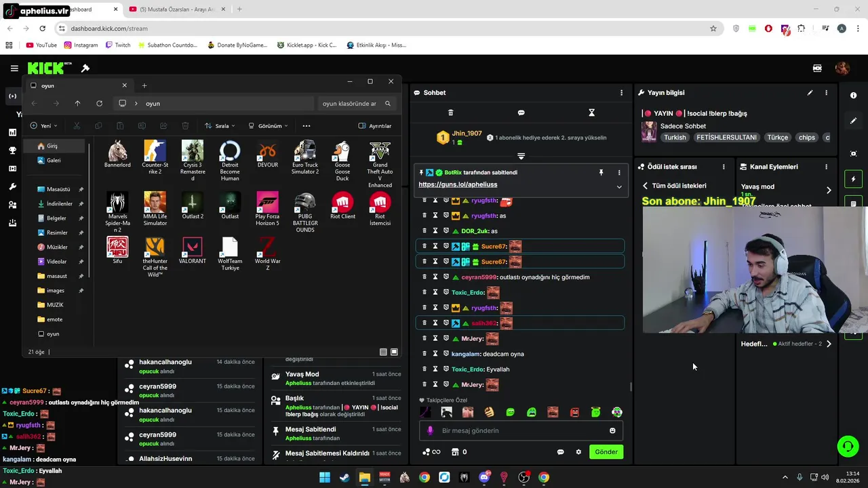The image size is (868, 488).
Task: Focus the Bir mesaj gönderin field
Action: (522, 430)
